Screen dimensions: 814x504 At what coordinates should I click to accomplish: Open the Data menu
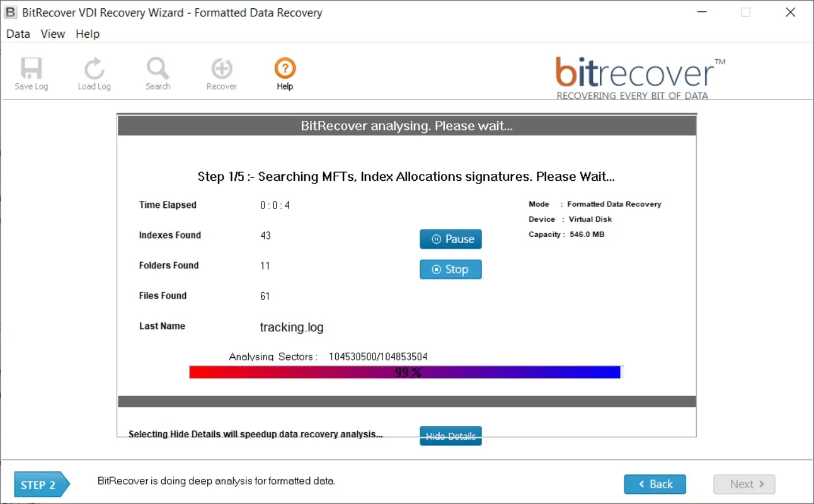click(17, 34)
